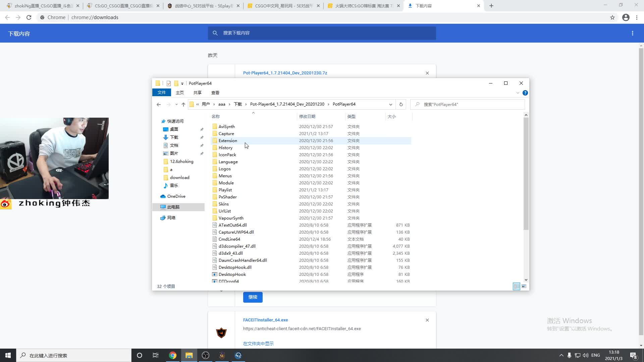
Task: Switch to the 战绩中心 5E对战平台 tab
Action: tap(203, 6)
